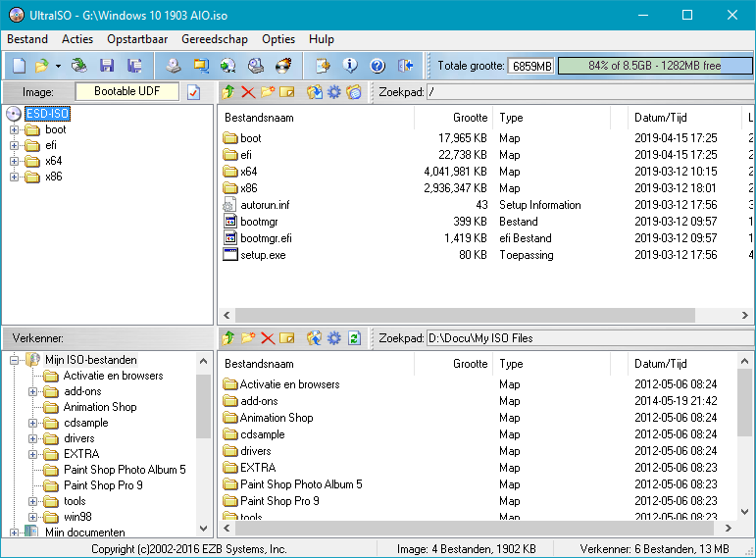Viewport: 756px width, 558px height.
Task: Select setup.exe in the image file list
Action: (263, 255)
